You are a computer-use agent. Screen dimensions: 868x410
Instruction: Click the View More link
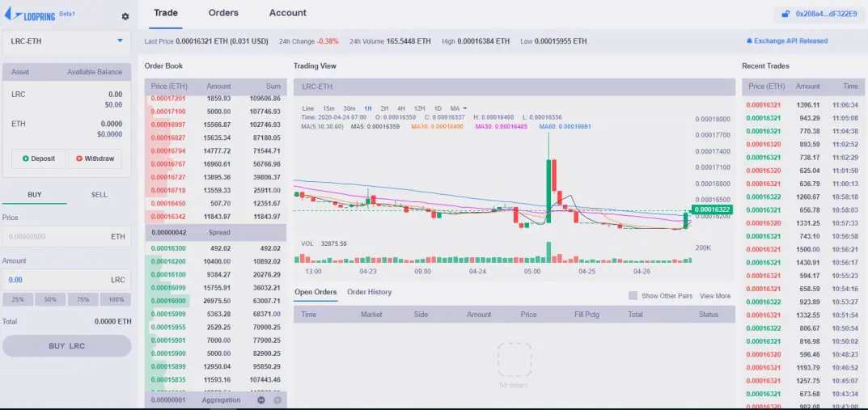(x=715, y=296)
